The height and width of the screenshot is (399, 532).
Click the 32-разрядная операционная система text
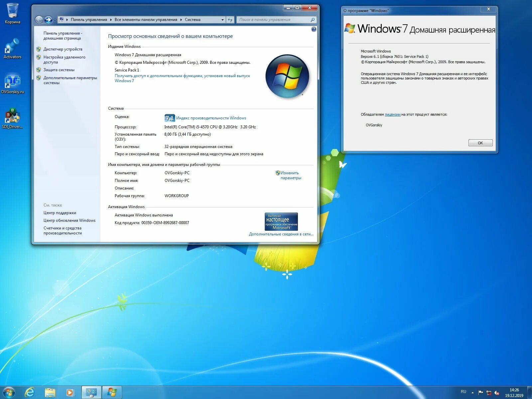[198, 147]
